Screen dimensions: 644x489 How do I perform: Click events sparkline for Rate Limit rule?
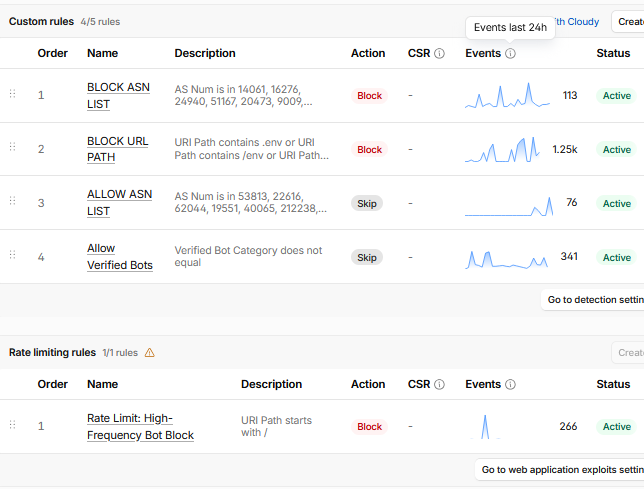(x=485, y=427)
